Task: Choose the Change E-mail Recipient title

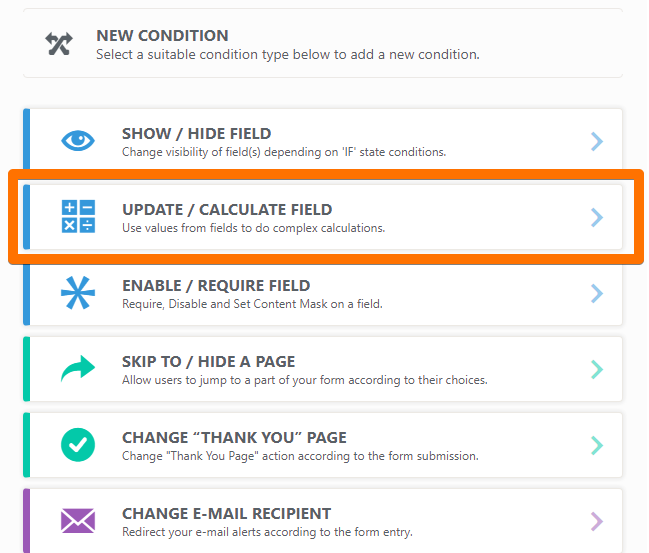Action: 226,514
